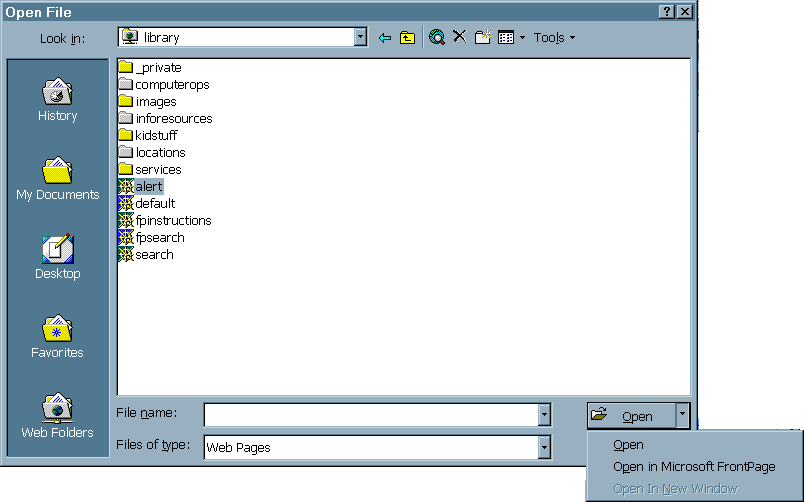Click the Search the Web icon
This screenshot has width=805, height=502.
click(x=436, y=38)
